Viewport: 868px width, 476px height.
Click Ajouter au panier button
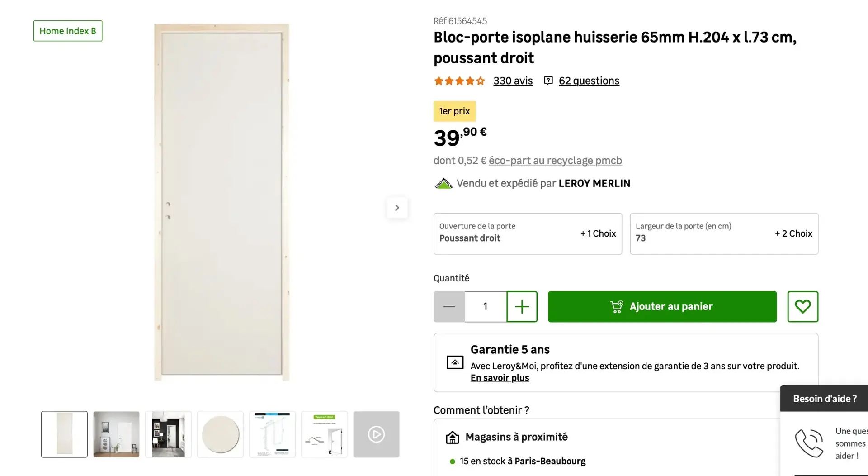click(x=662, y=306)
